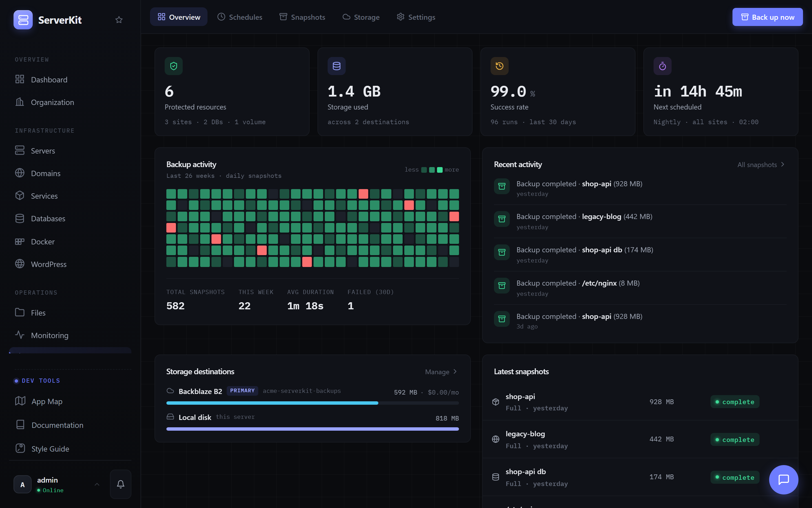This screenshot has width=812, height=508.
Task: Open WordPress in the sidebar
Action: pos(70,264)
